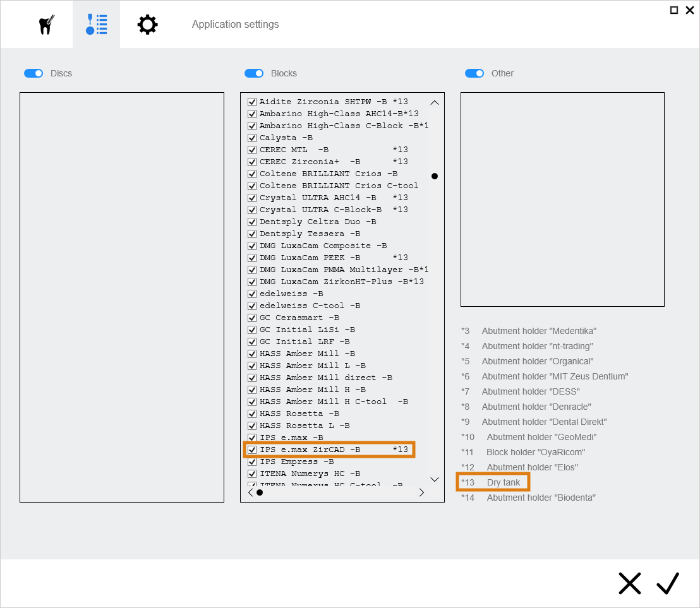Select IPS e.max -B row

[291, 438]
